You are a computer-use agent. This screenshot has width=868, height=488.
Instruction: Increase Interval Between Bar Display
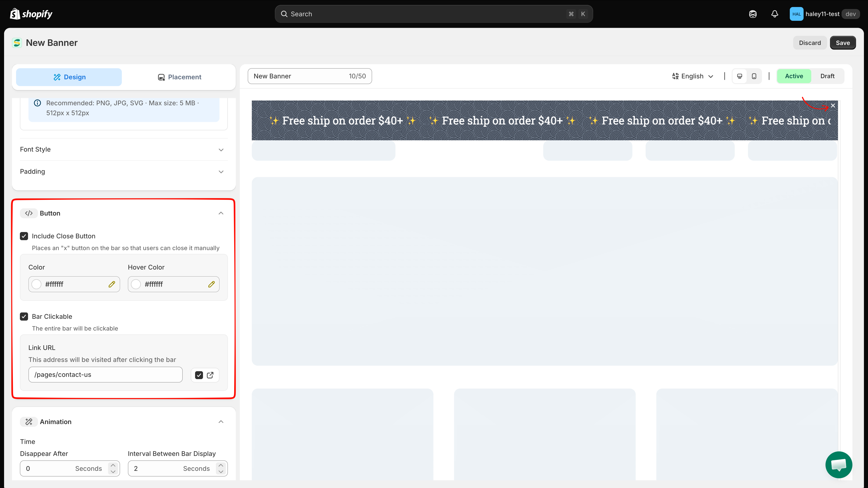point(221,465)
